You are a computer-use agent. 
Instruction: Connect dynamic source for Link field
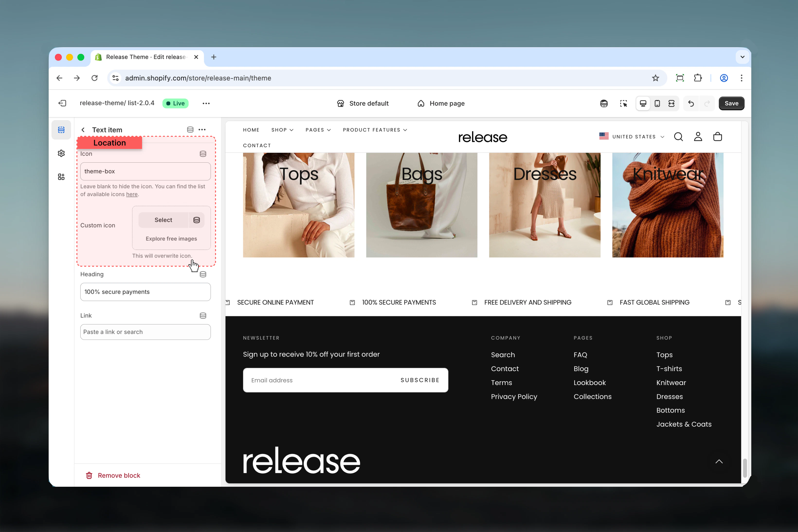tap(203, 316)
